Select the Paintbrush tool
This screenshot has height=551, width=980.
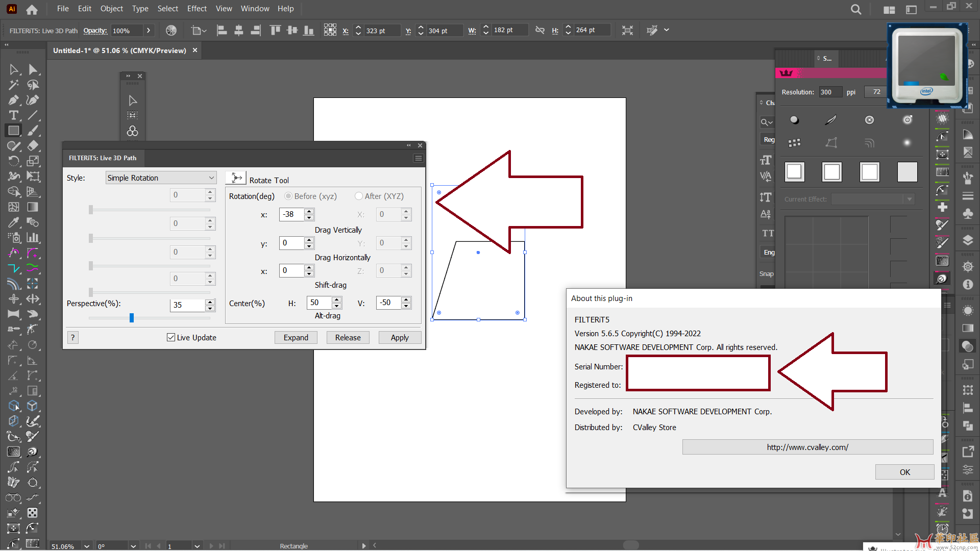(x=33, y=131)
